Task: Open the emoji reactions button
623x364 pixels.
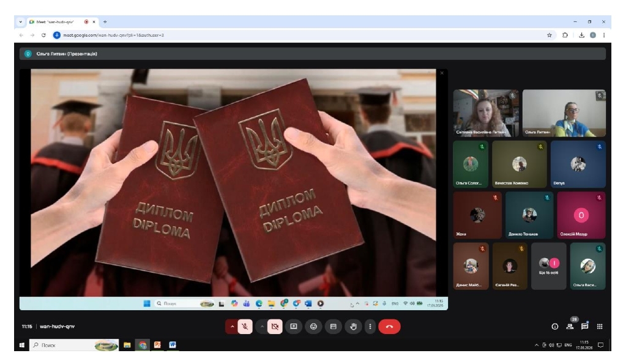Action: pyautogui.click(x=313, y=327)
